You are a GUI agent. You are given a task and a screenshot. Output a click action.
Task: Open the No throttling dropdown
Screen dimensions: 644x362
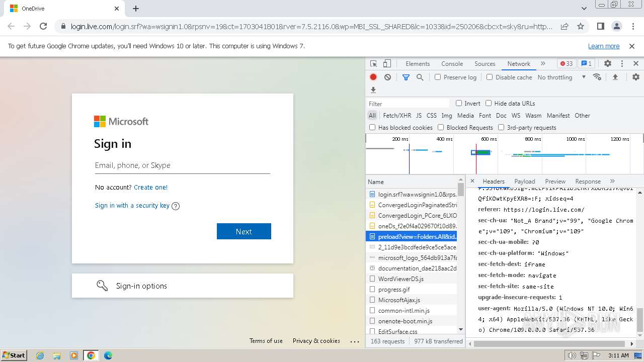(x=561, y=77)
